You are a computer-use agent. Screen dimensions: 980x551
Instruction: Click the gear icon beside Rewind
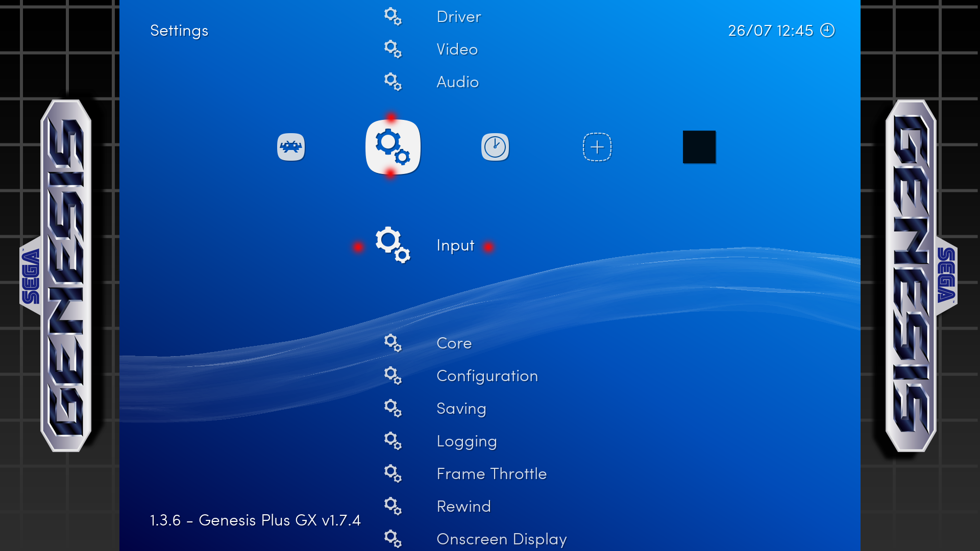click(393, 506)
